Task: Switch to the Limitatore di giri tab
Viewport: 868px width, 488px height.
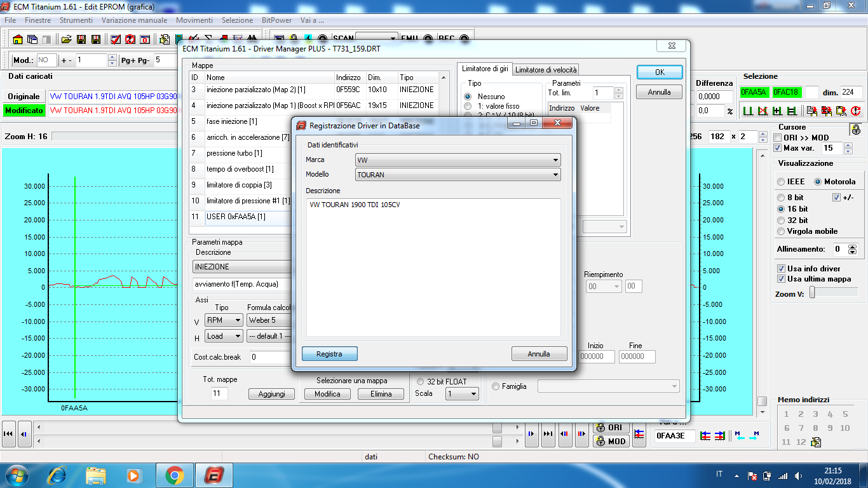Action: [x=485, y=69]
